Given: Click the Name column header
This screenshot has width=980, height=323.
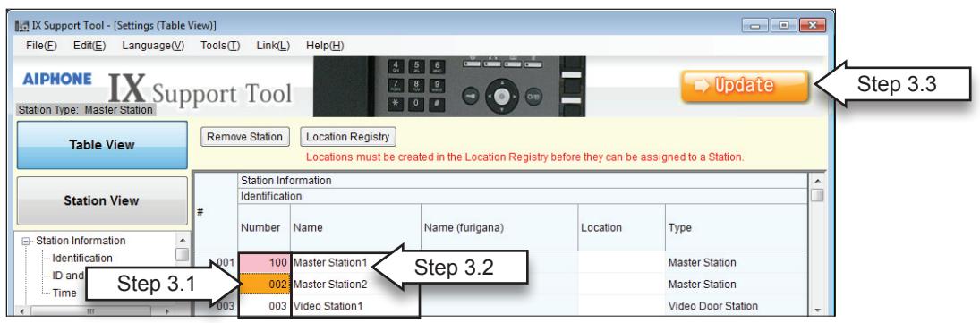Looking at the screenshot, I should pyautogui.click(x=355, y=227).
